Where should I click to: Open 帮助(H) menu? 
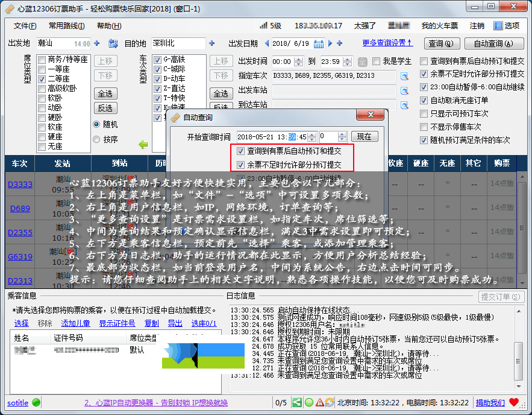[x=109, y=26]
